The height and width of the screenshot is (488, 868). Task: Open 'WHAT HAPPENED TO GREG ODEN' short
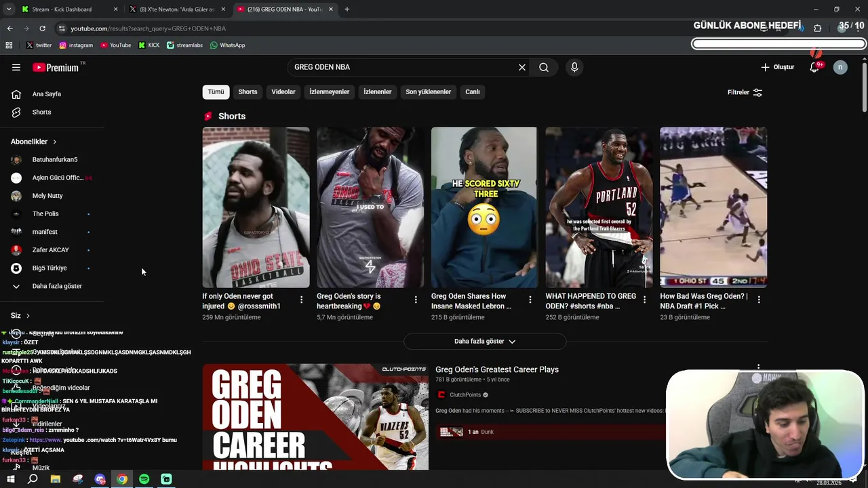599,207
